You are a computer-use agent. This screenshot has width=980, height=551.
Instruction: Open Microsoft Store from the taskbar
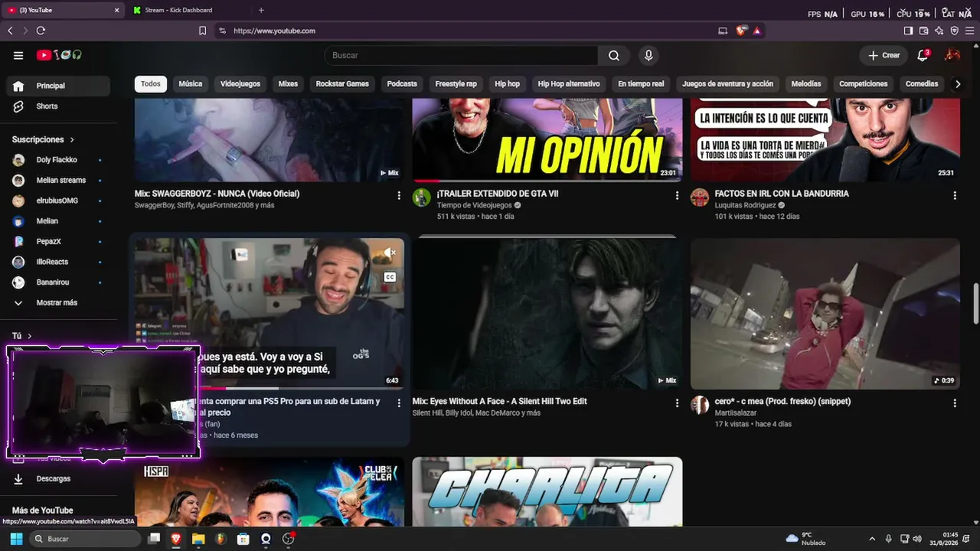(243, 539)
